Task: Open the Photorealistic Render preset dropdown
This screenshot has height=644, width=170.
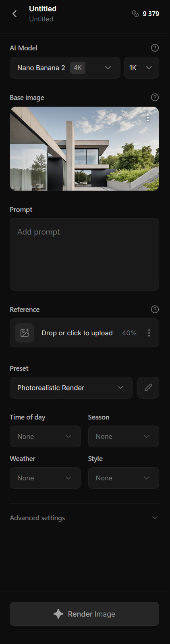Action: [x=71, y=388]
